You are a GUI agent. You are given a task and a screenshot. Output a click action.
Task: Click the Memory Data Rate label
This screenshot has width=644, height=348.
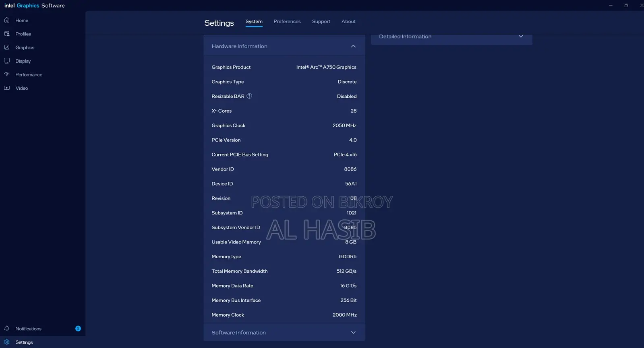point(232,286)
